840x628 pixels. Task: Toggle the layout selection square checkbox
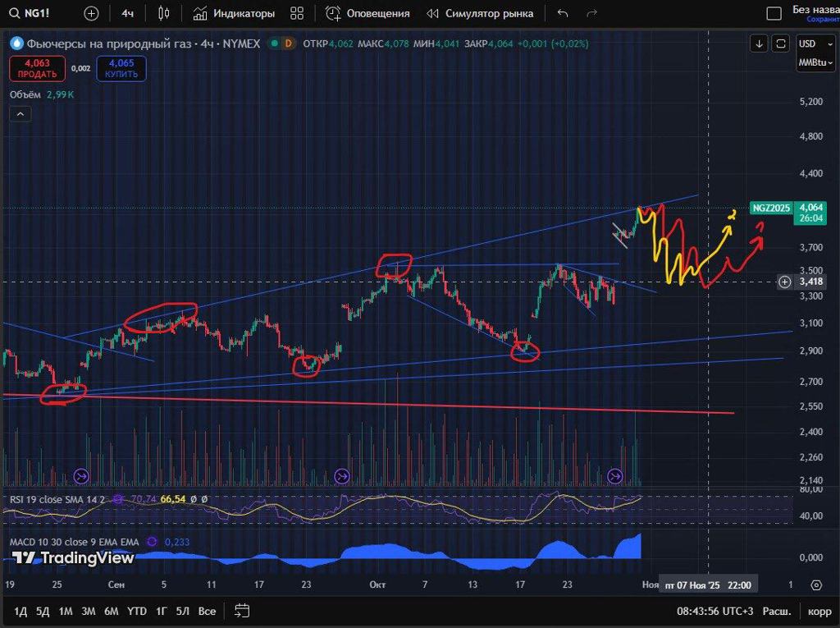(774, 13)
